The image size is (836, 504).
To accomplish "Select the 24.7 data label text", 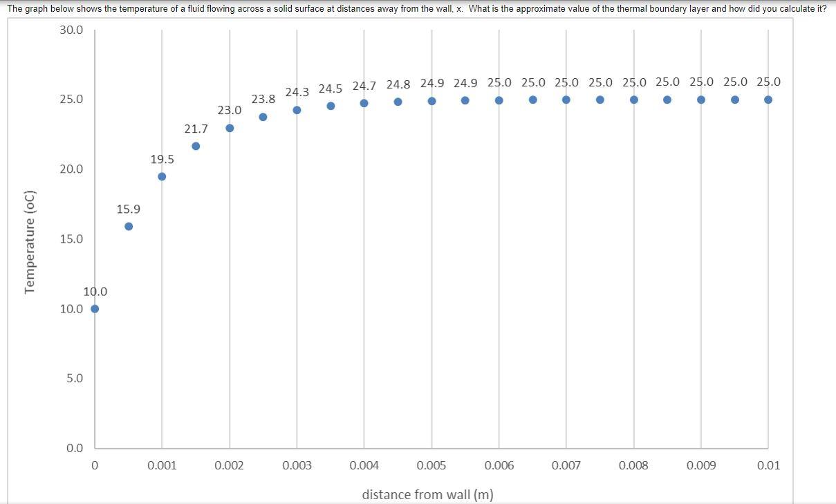I will [364, 86].
